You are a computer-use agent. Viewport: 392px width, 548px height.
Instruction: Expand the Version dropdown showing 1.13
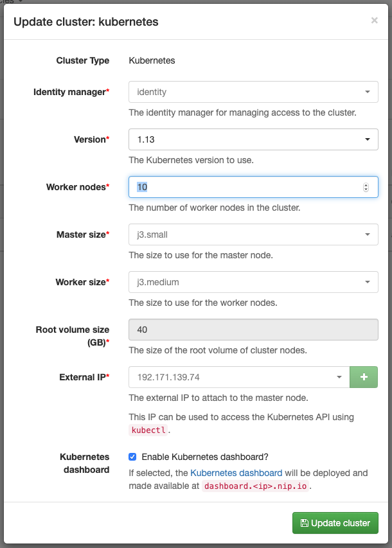253,139
